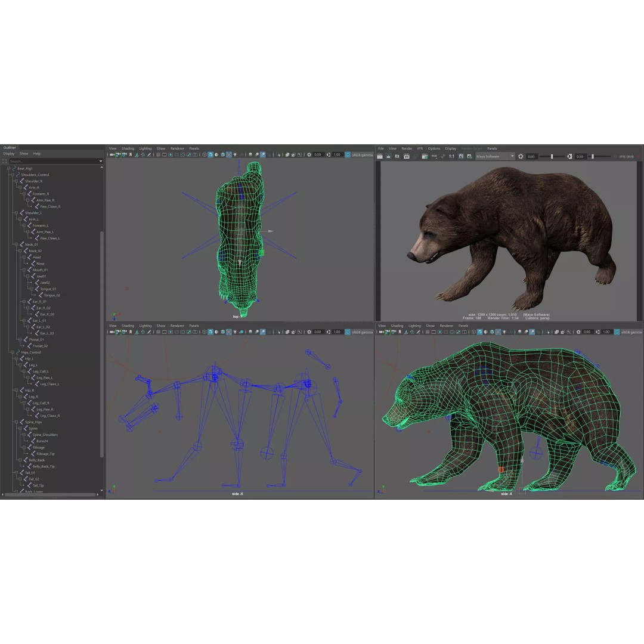Screen dimensions: 644x644
Task: Click Redo previous render clapboard icon
Action: (379, 156)
